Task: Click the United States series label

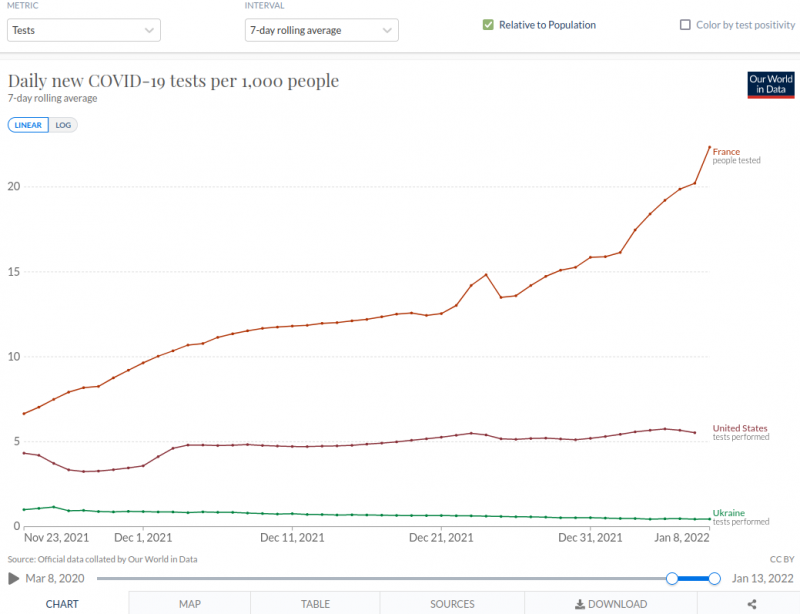Action: (x=740, y=428)
